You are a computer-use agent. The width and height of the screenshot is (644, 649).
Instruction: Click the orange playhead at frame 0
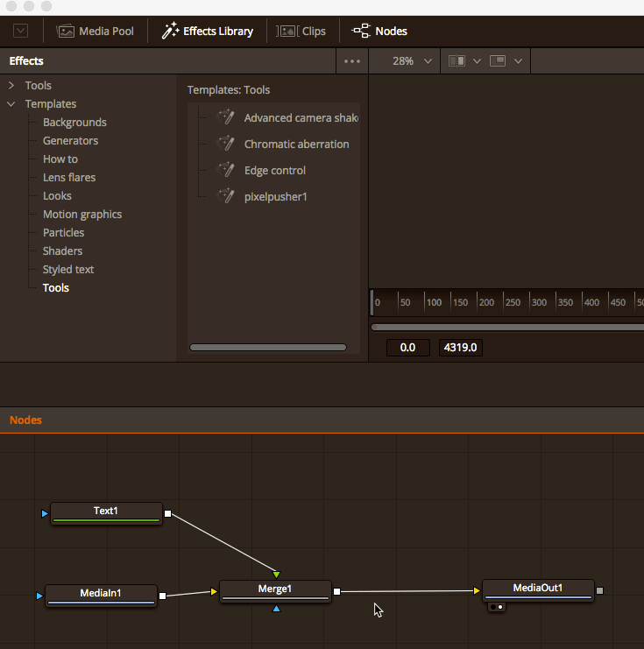tap(372, 302)
